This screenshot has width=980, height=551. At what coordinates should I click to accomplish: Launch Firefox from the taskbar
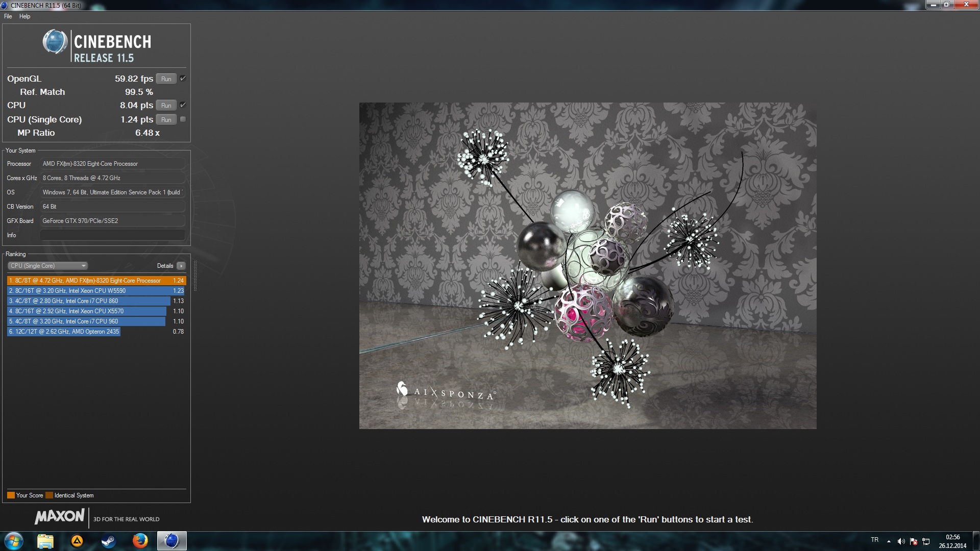140,541
